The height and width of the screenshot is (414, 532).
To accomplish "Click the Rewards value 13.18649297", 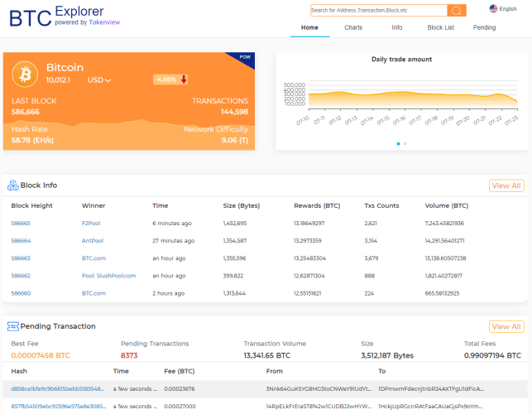I will point(309,223).
